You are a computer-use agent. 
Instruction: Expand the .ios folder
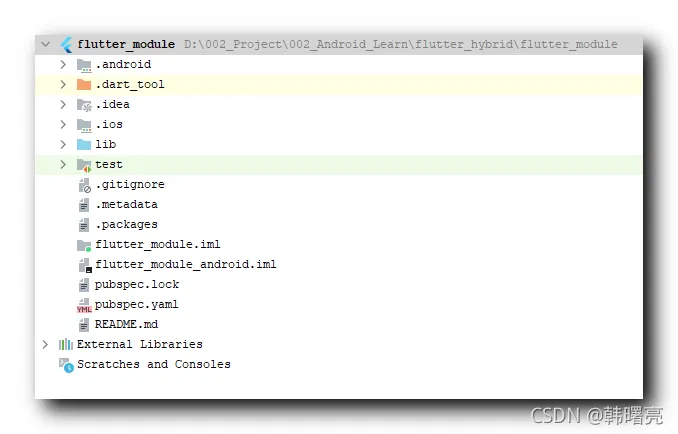[63, 124]
